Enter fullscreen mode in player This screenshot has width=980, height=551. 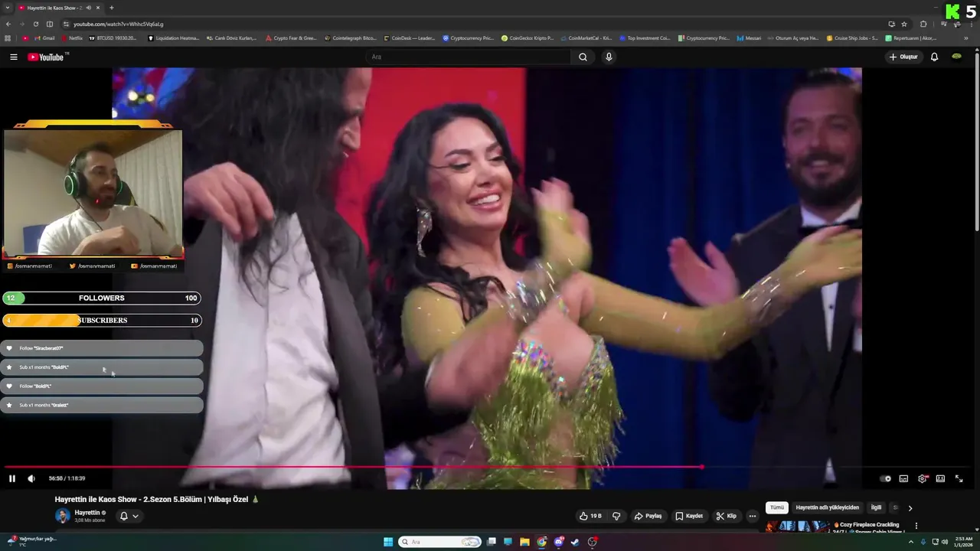click(959, 478)
